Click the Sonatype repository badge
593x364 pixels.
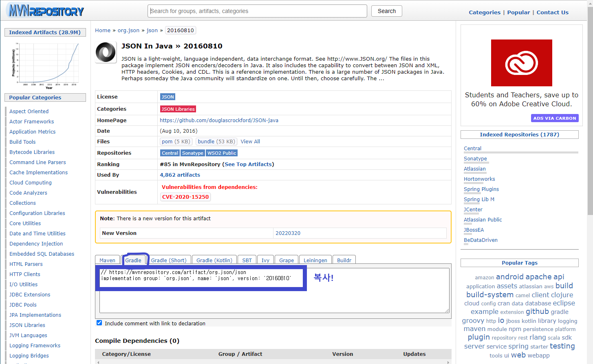click(192, 153)
